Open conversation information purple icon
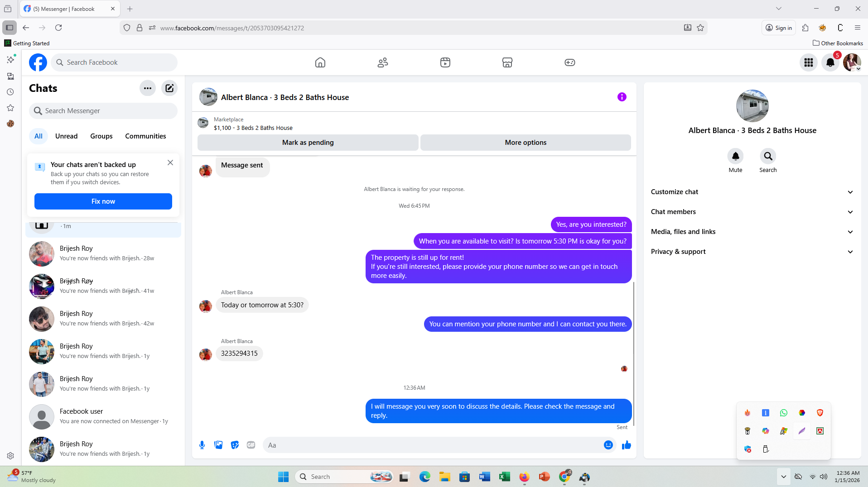The width and height of the screenshot is (868, 487). (622, 97)
